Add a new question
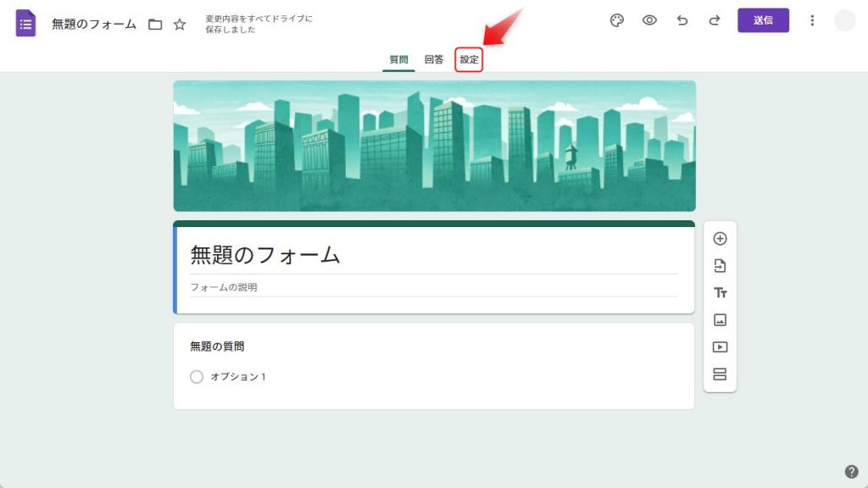The image size is (868, 488). (x=720, y=238)
